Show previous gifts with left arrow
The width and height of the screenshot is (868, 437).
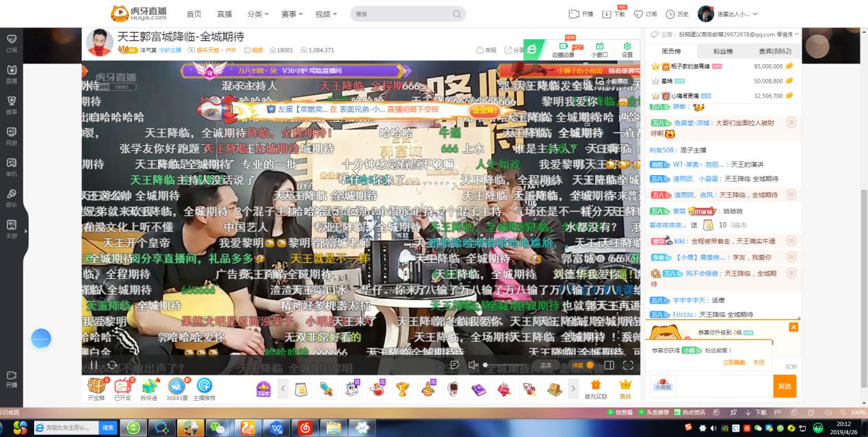283,389
